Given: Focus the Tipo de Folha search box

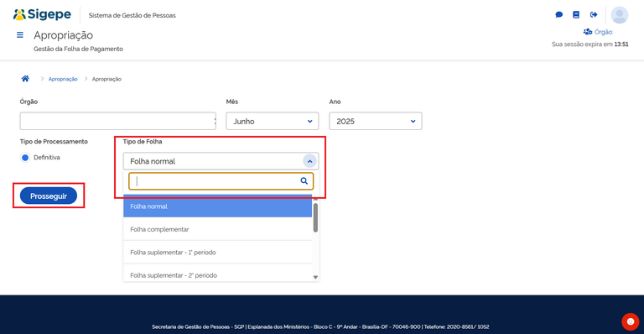Looking at the screenshot, I should click(x=221, y=181).
